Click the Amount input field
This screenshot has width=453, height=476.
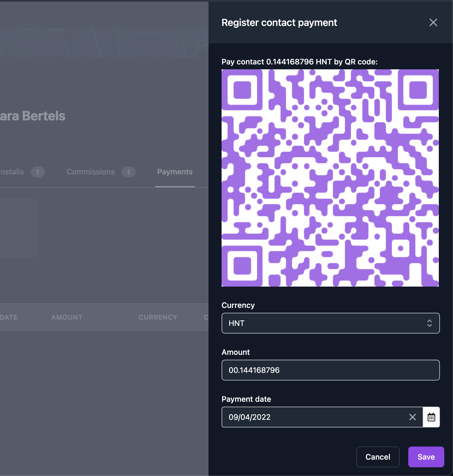(330, 370)
